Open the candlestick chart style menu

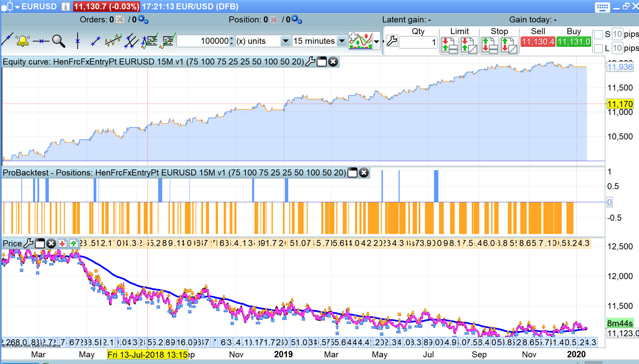[x=10, y=6]
